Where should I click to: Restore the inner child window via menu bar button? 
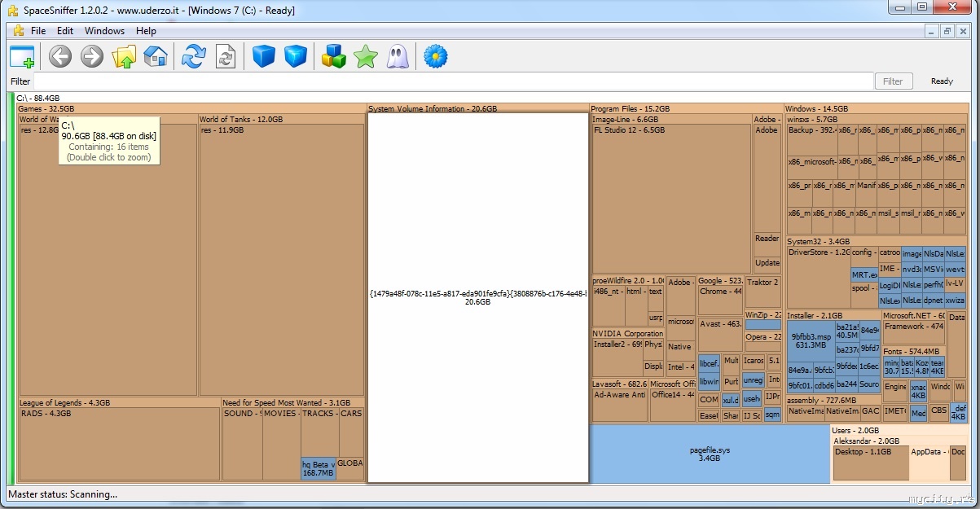click(x=947, y=31)
